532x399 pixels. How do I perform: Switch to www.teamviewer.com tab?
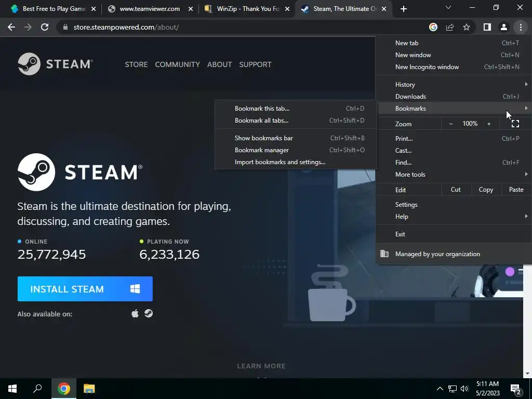coord(149,9)
